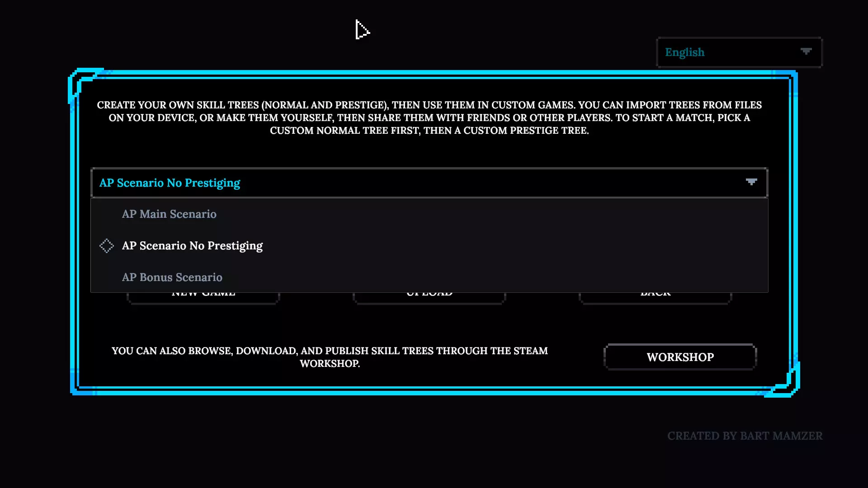Click the partially hidden UPLOAD button
868x488 pixels.
pos(429,298)
